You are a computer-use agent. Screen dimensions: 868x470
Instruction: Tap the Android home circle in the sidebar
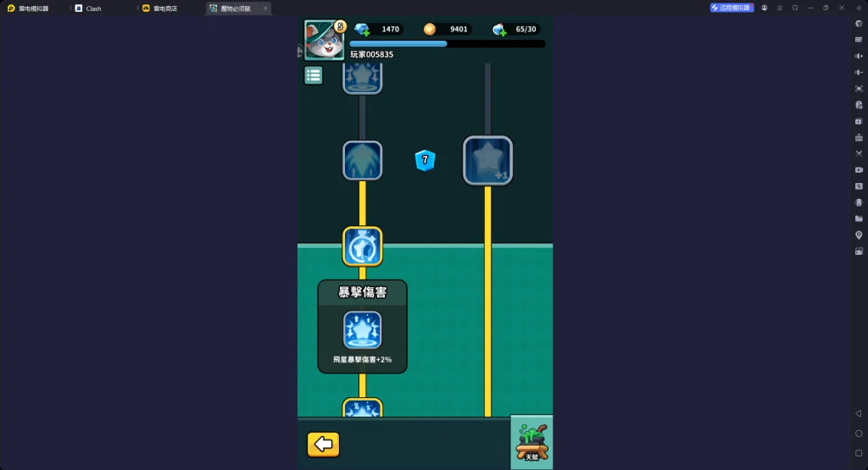point(859,434)
